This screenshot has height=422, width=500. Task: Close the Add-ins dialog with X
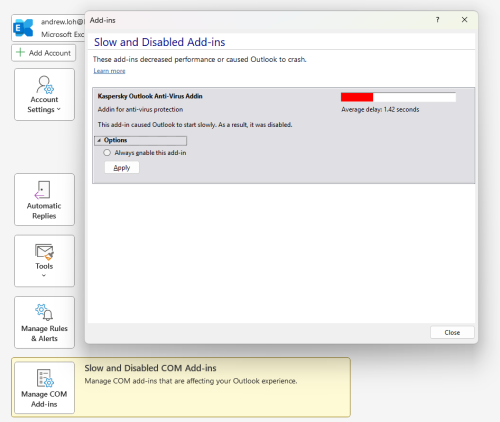464,20
